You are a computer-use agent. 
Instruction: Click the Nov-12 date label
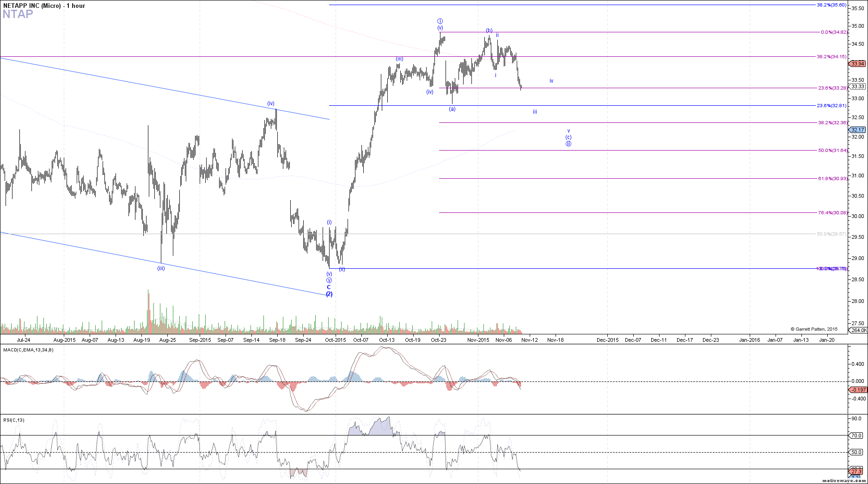click(x=530, y=340)
